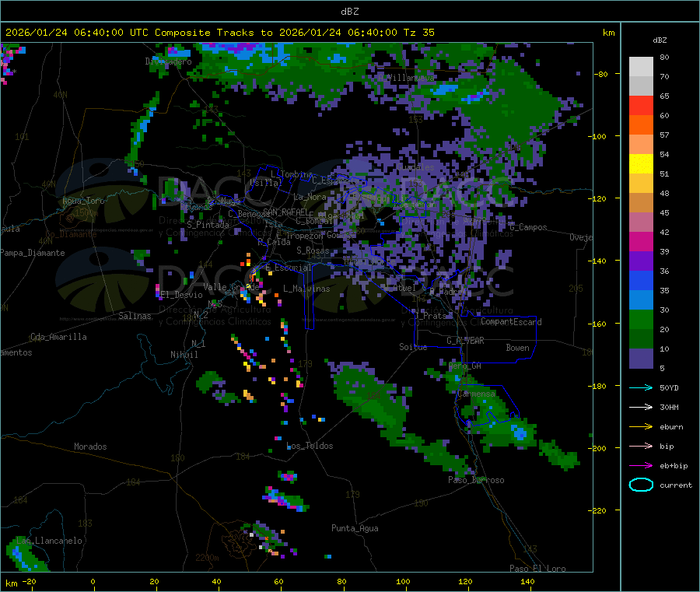This screenshot has width=700, height=592.
Task: Click the 'S_Pintada' map label
Action: [x=208, y=225]
